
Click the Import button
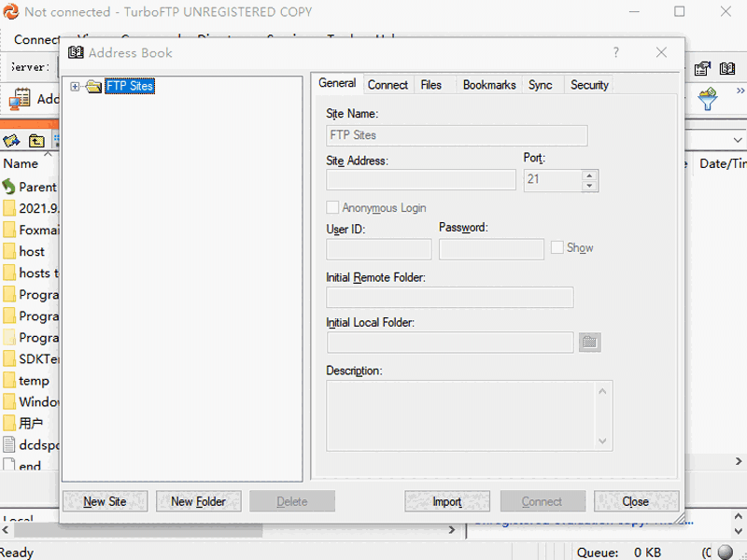(447, 501)
